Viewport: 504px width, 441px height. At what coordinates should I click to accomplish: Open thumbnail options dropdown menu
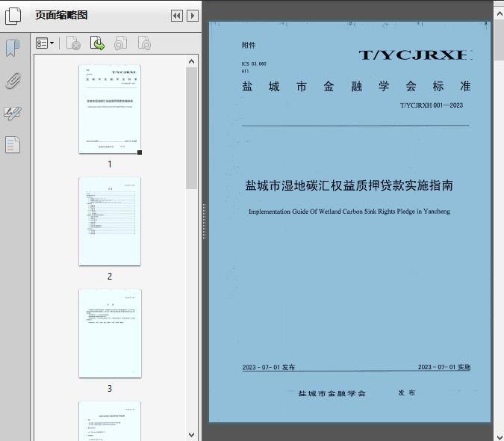coord(45,43)
